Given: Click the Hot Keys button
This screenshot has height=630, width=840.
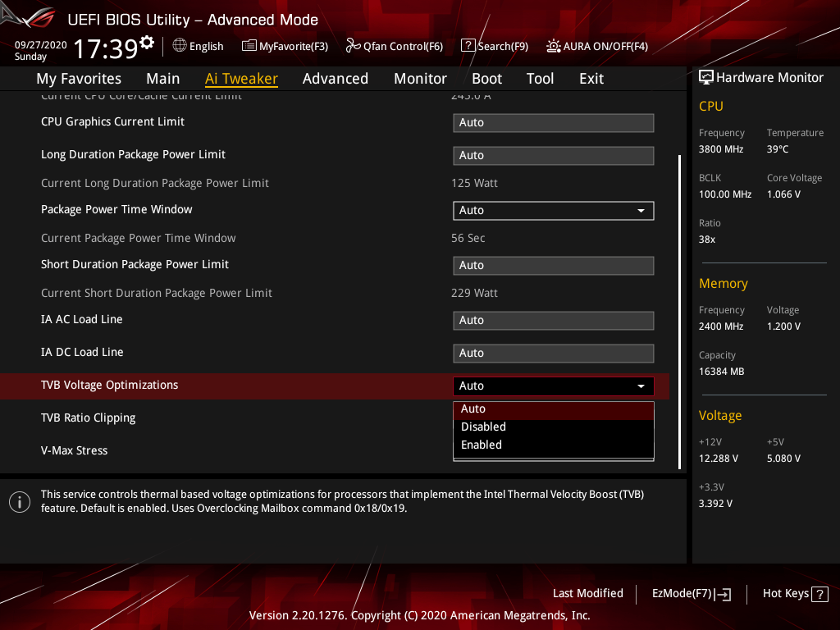Looking at the screenshot, I should (x=795, y=594).
